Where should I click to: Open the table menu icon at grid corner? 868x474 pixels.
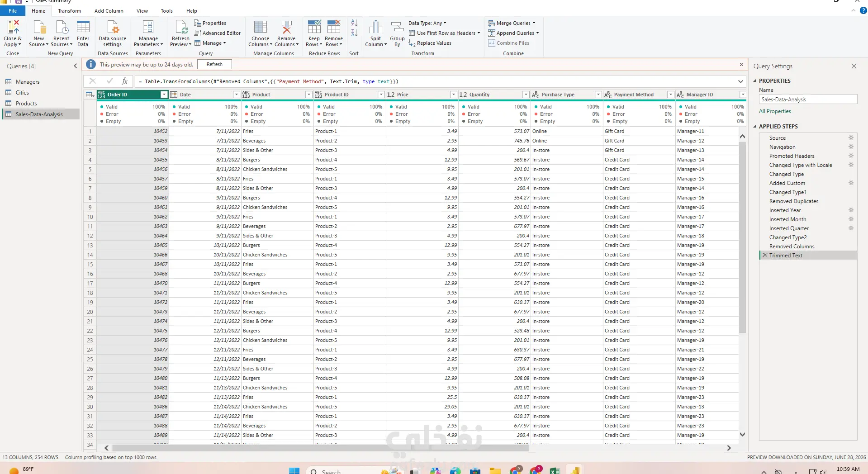pyautogui.click(x=90, y=95)
